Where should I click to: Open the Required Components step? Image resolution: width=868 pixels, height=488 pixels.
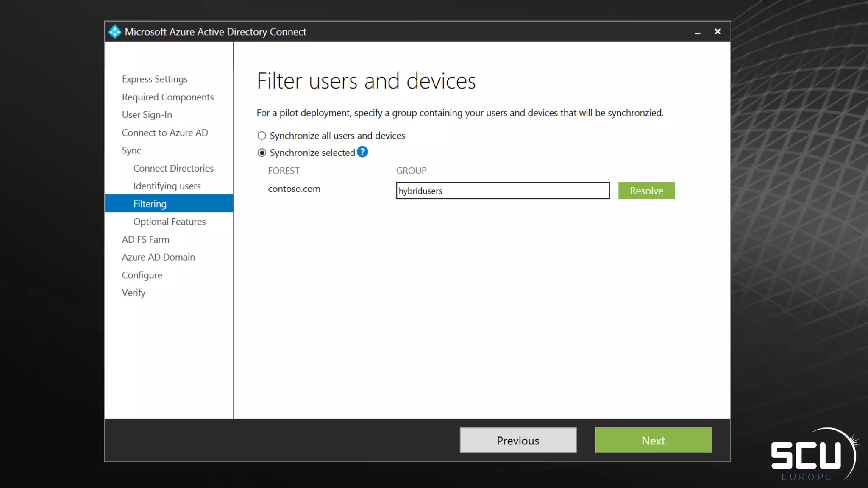pyautogui.click(x=167, y=97)
